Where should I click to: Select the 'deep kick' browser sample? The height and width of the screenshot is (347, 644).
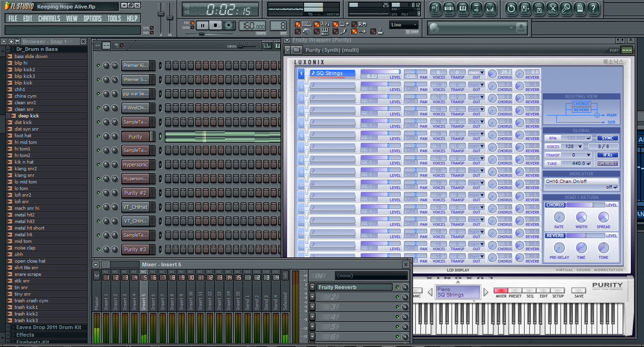tap(28, 116)
